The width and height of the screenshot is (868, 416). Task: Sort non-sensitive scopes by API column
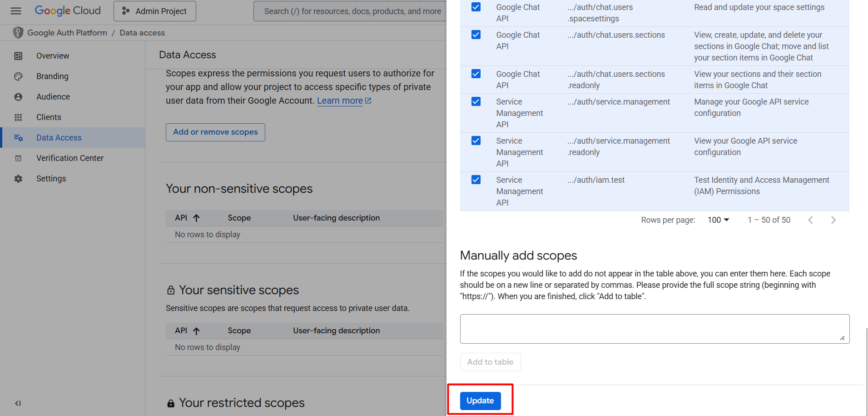[187, 218]
